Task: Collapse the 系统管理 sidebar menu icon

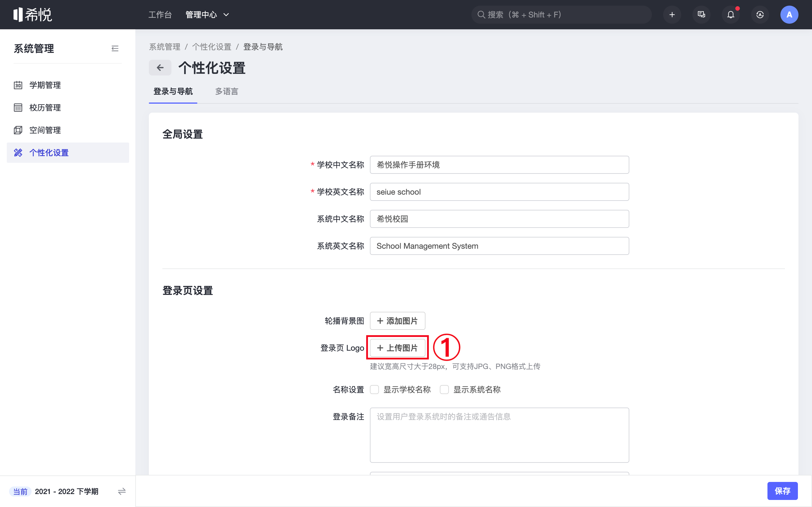Action: (x=115, y=49)
